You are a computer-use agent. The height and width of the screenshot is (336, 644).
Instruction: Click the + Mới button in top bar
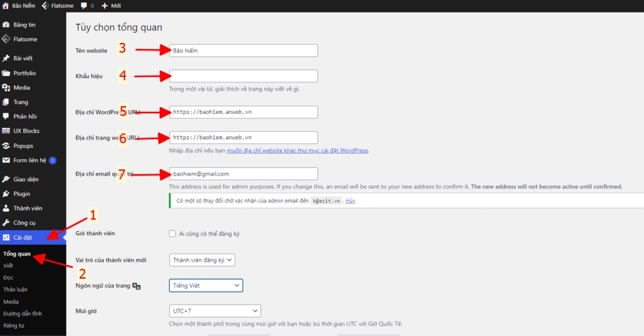(x=111, y=6)
